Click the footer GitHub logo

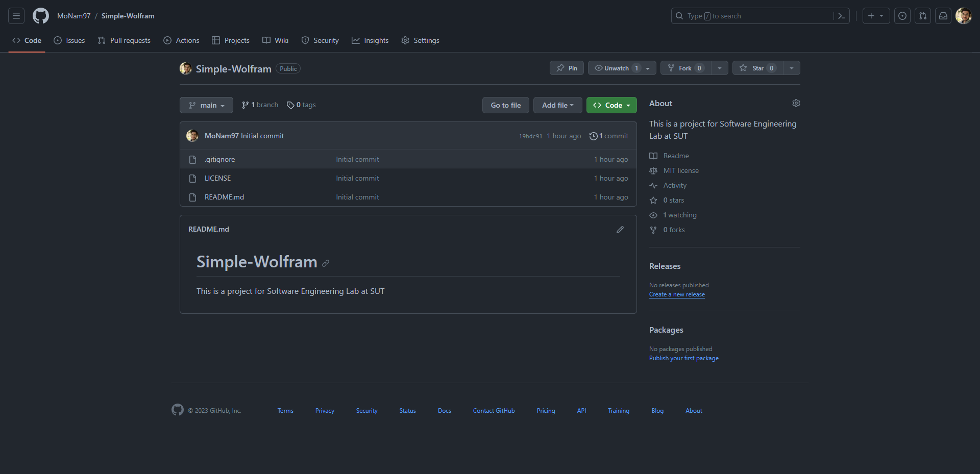point(178,410)
